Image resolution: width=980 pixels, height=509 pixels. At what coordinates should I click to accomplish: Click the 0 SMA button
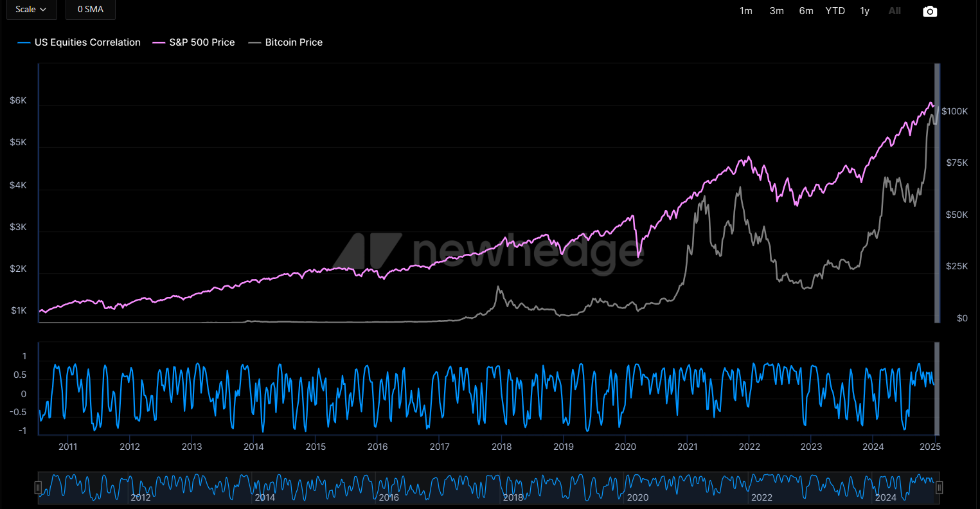click(90, 10)
